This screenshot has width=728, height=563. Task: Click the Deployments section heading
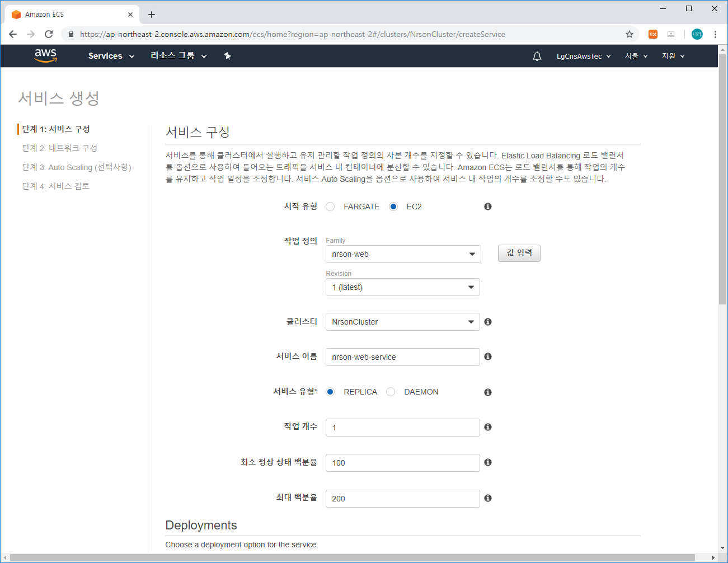pos(201,526)
